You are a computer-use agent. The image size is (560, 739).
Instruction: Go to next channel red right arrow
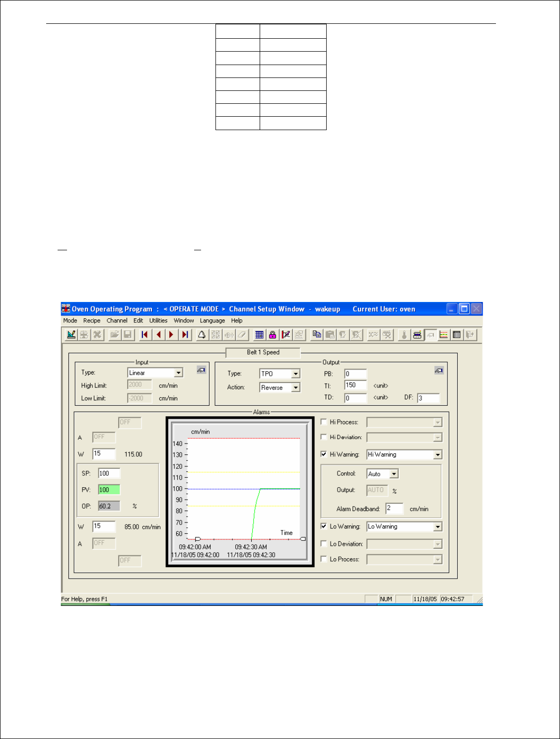(x=171, y=335)
